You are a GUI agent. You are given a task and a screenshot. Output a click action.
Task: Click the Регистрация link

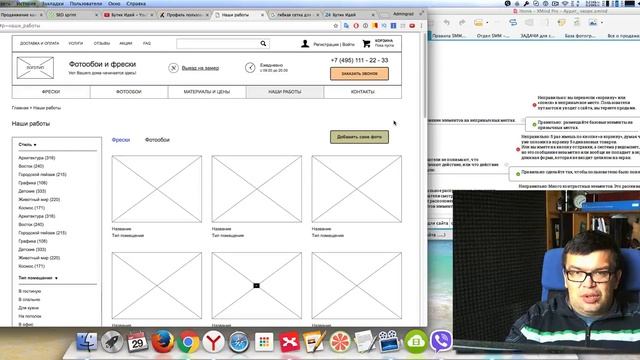(326, 44)
